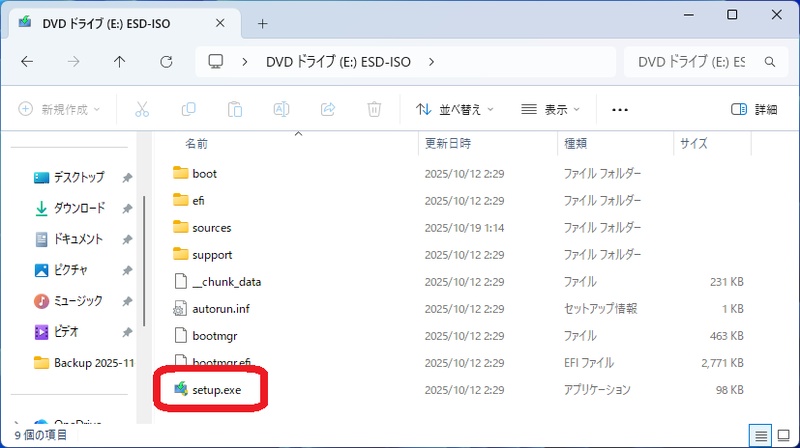
Task: Open the three-dot more options menu
Action: (x=619, y=110)
